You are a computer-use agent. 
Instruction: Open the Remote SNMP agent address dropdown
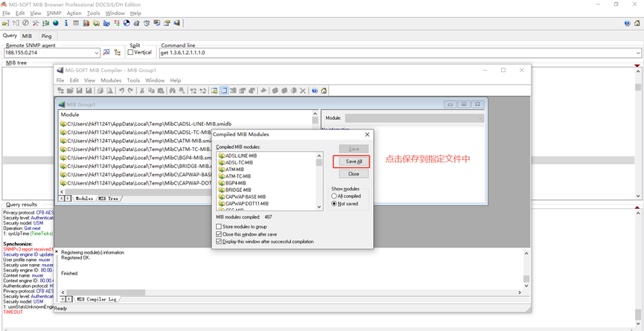pos(97,53)
